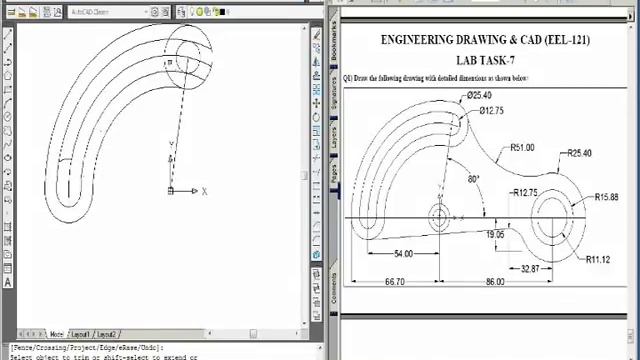This screenshot has height=360, width=640.
Task: Switch to the Layout1 tab
Action: pos(80,334)
